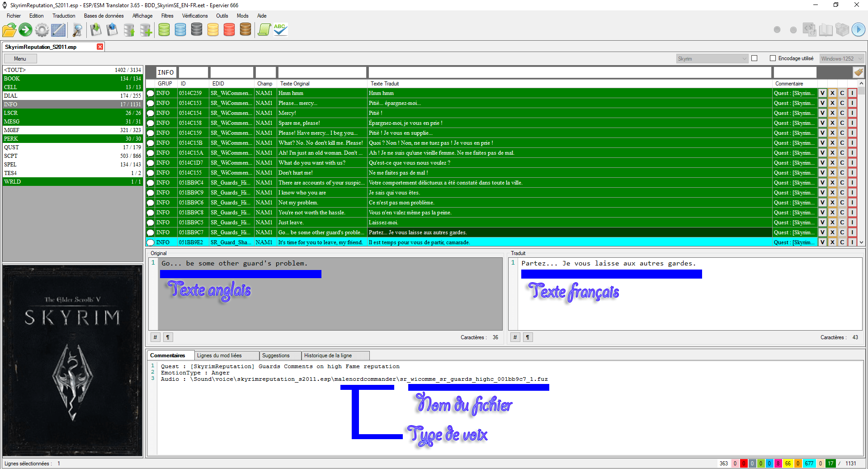
Task: Switch to the Suggestions tab
Action: (x=280, y=355)
